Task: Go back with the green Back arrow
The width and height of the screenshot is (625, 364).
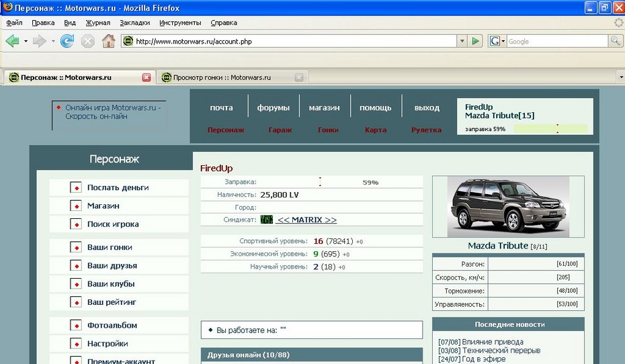Action: 12,41
